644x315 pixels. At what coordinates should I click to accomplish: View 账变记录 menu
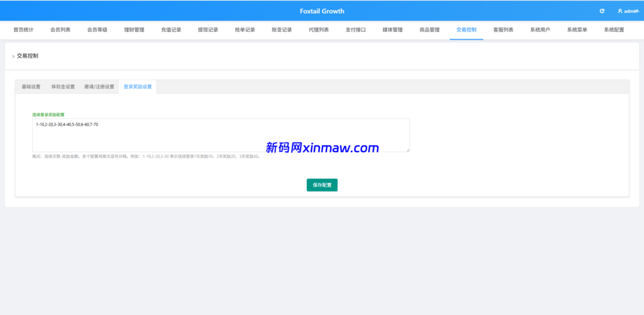(282, 30)
